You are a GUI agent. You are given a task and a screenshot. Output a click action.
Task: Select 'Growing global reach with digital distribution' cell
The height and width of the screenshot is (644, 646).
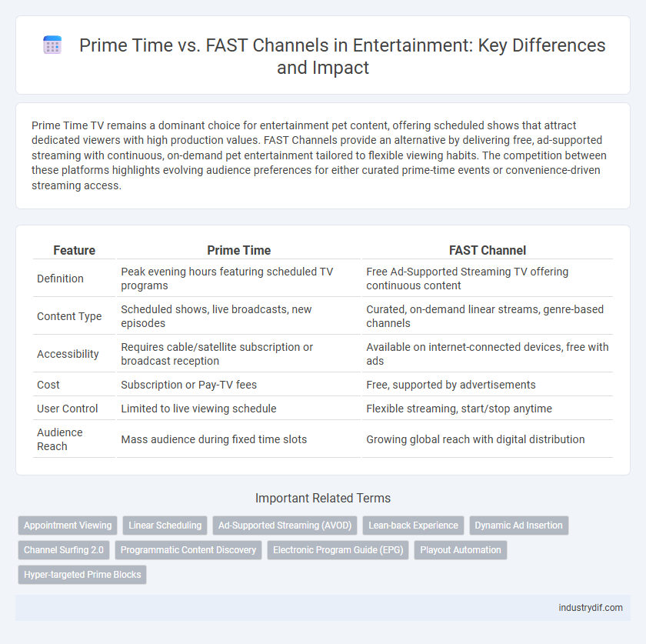(488, 439)
